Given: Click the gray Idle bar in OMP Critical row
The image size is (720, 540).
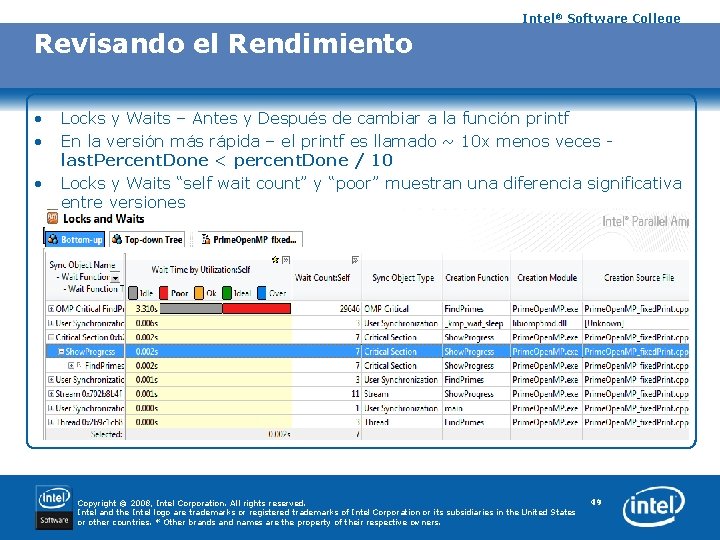Looking at the screenshot, I should coord(191,309).
